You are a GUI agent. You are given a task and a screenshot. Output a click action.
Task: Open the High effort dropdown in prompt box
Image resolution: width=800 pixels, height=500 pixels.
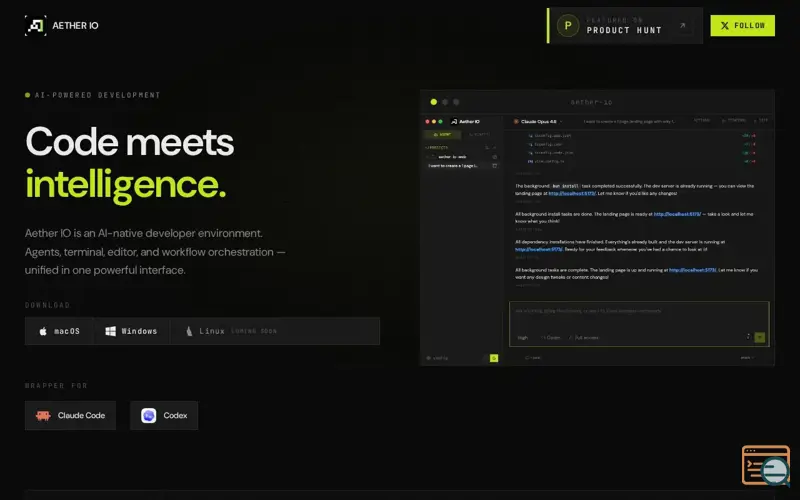point(523,338)
